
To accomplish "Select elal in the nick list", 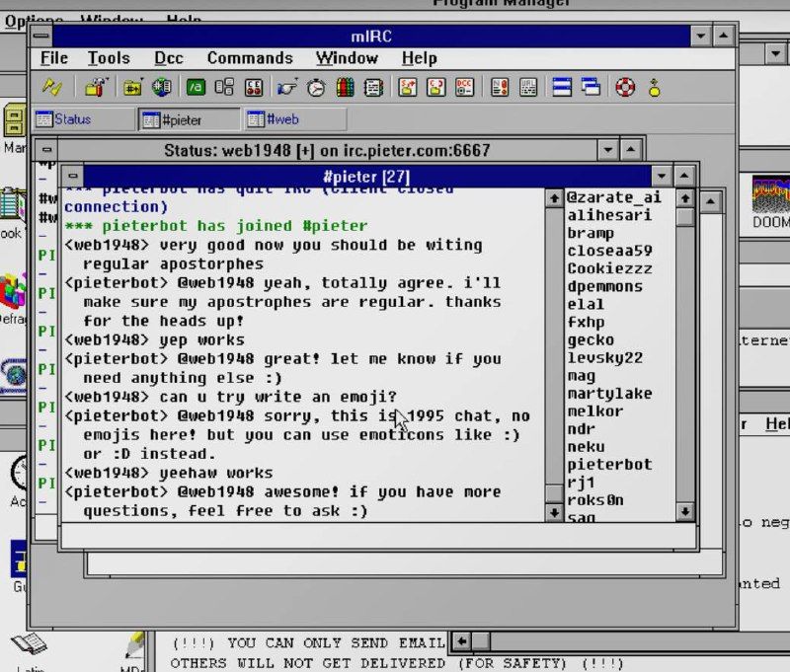I will (x=586, y=305).
